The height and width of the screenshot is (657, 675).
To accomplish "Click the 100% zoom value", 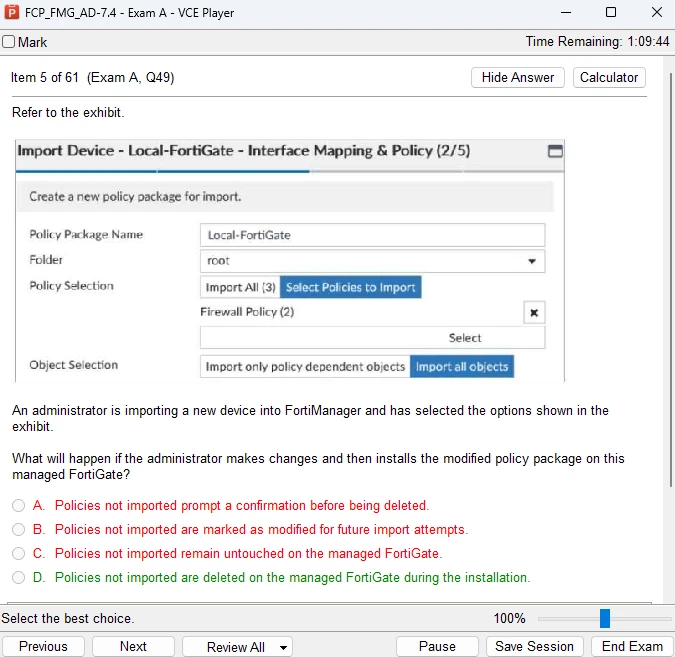I will [509, 619].
